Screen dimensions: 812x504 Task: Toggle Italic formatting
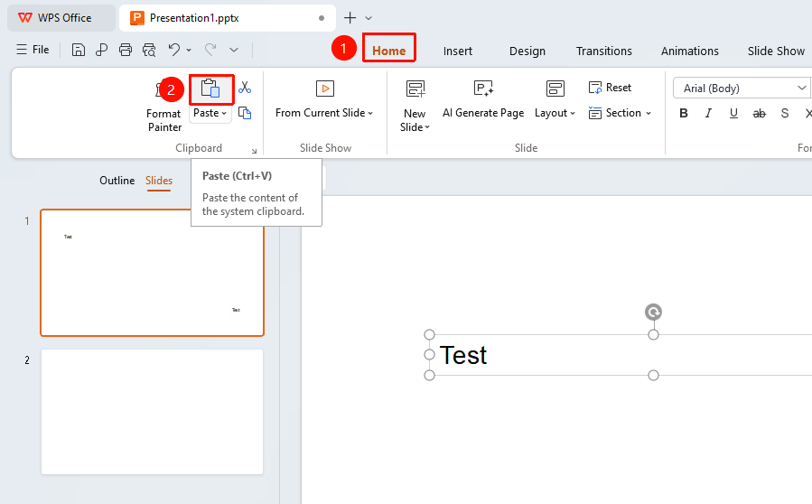[708, 114]
